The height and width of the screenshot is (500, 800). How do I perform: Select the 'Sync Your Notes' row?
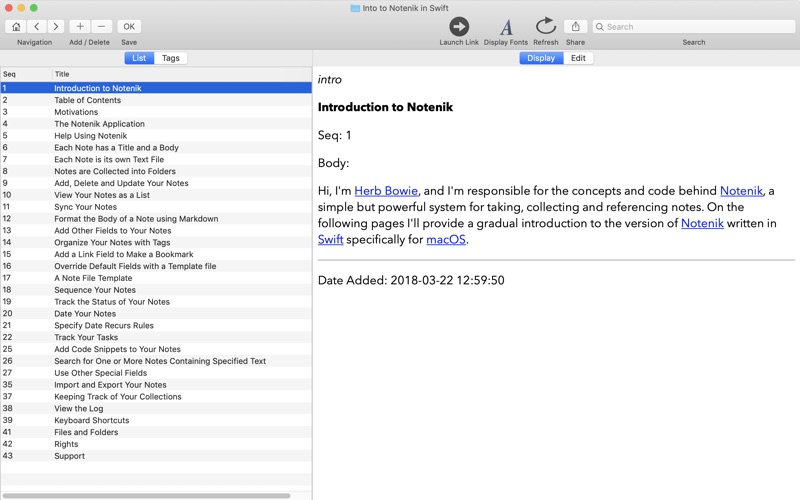pyautogui.click(x=156, y=207)
